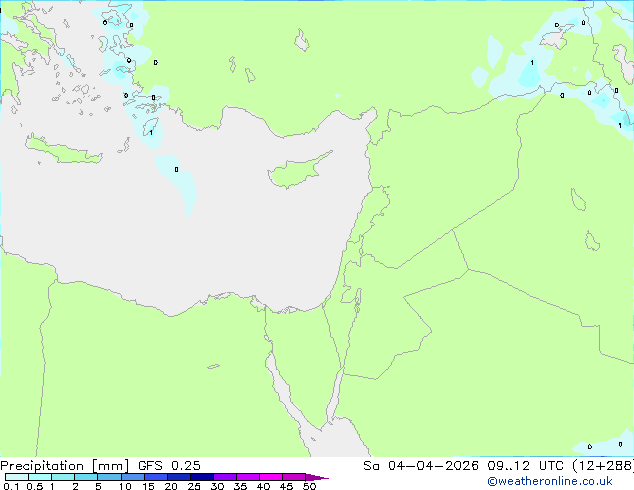Click the Dead Sea outline on the map

[357, 300]
